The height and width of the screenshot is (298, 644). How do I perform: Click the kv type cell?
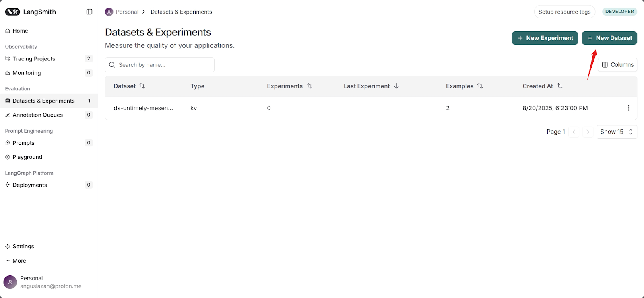coord(194,108)
